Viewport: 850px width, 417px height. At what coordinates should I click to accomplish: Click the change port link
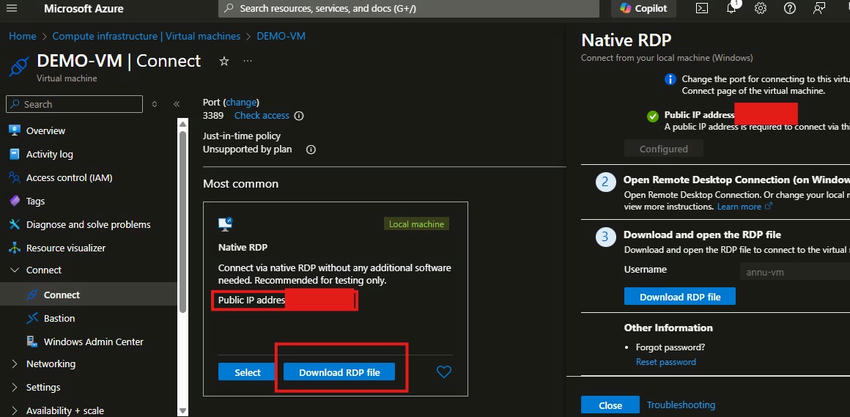(x=241, y=102)
